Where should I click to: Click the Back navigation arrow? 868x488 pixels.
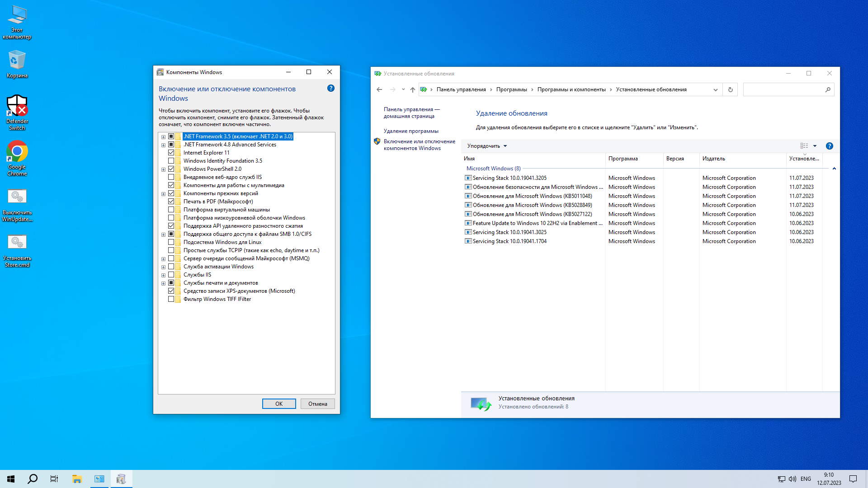[x=379, y=89]
